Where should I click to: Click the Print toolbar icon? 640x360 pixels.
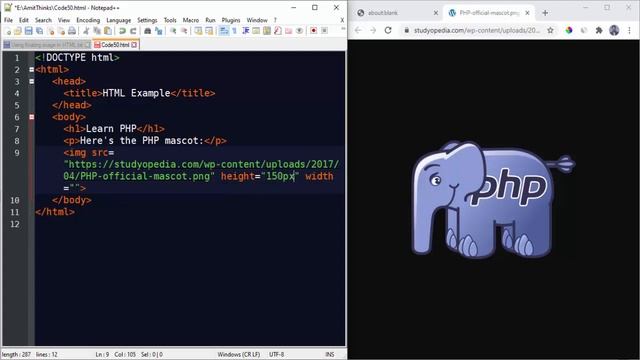[x=72, y=31]
